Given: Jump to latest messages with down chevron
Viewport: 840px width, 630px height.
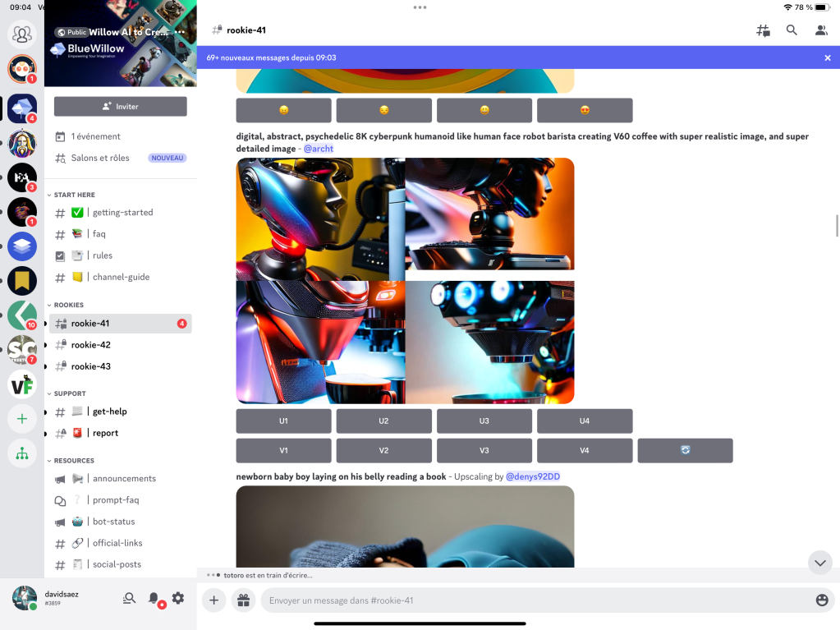Looking at the screenshot, I should pyautogui.click(x=819, y=563).
